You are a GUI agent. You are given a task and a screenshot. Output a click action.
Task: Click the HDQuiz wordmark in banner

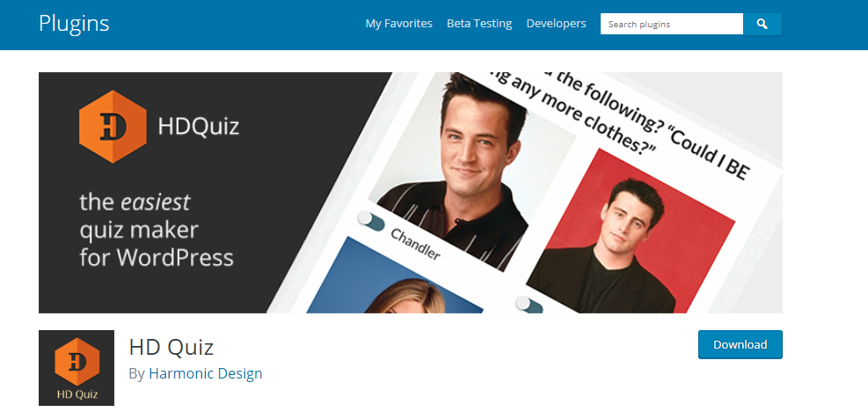[x=198, y=127]
